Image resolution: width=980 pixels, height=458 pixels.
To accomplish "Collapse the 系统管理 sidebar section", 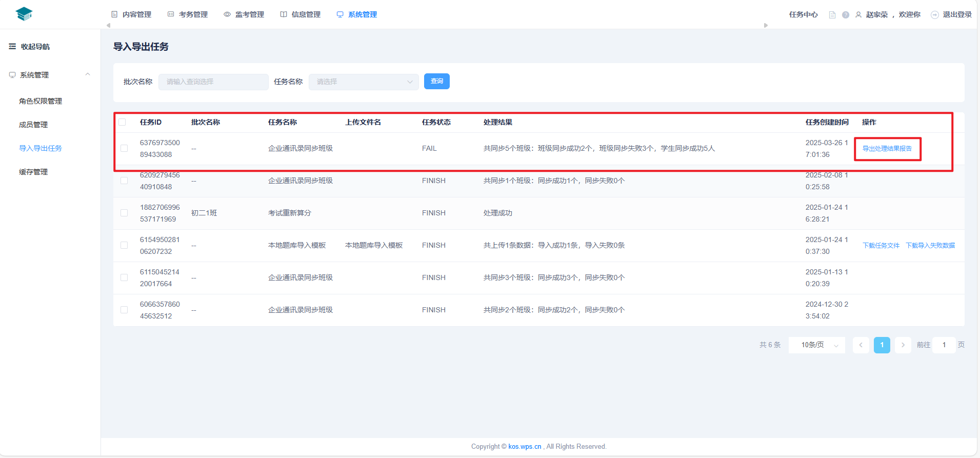I will tap(88, 75).
